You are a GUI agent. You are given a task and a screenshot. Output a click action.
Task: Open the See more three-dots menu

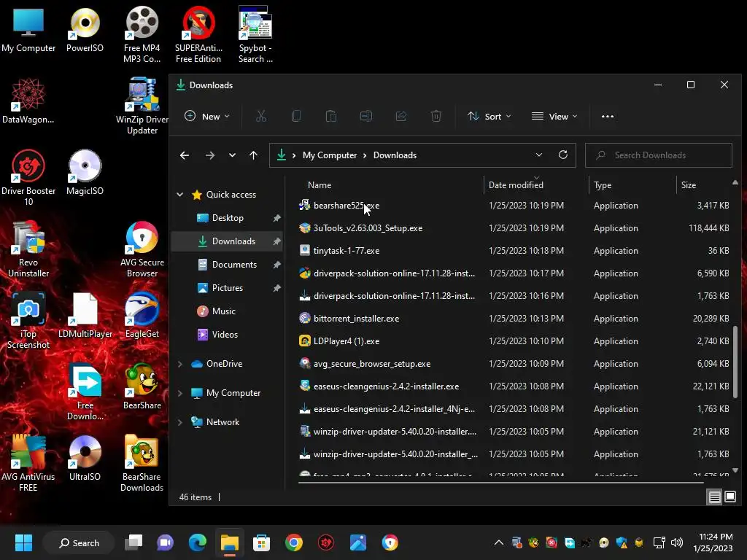(608, 116)
